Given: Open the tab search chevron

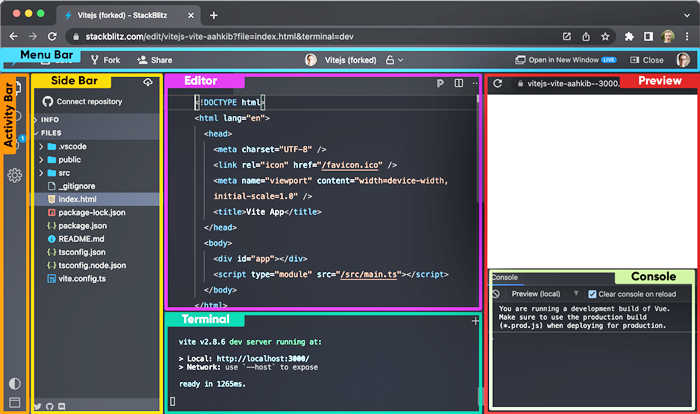Looking at the screenshot, I should tap(687, 16).
